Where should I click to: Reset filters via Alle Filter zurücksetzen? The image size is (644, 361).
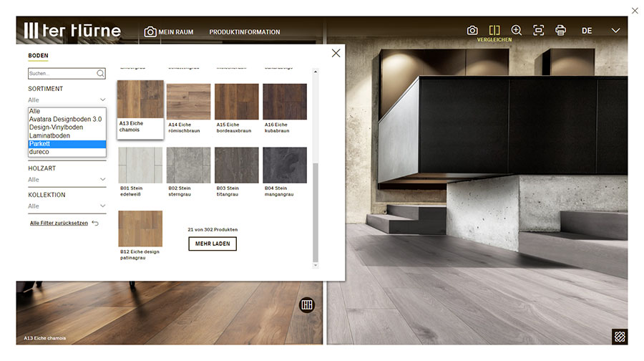59,223
